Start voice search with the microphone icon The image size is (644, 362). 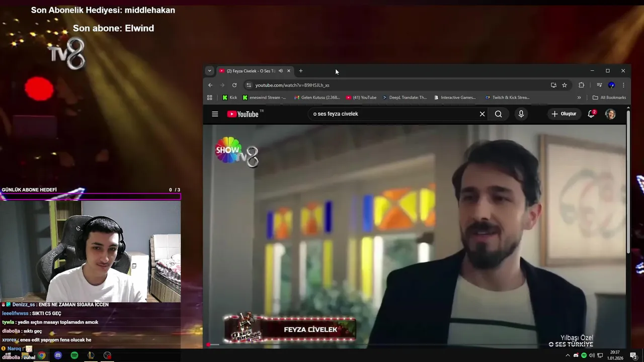pyautogui.click(x=521, y=114)
